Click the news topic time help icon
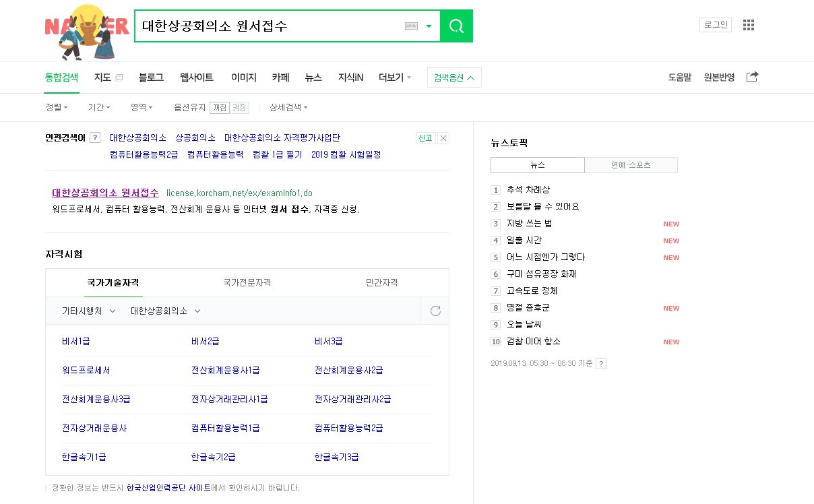 click(x=601, y=364)
